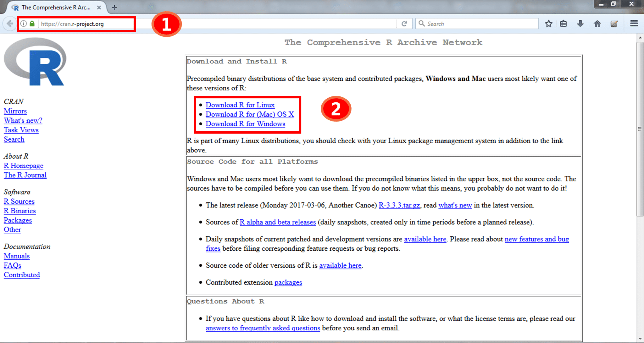Open the 'Download R for Windows' link
This screenshot has width=644, height=343.
click(246, 124)
